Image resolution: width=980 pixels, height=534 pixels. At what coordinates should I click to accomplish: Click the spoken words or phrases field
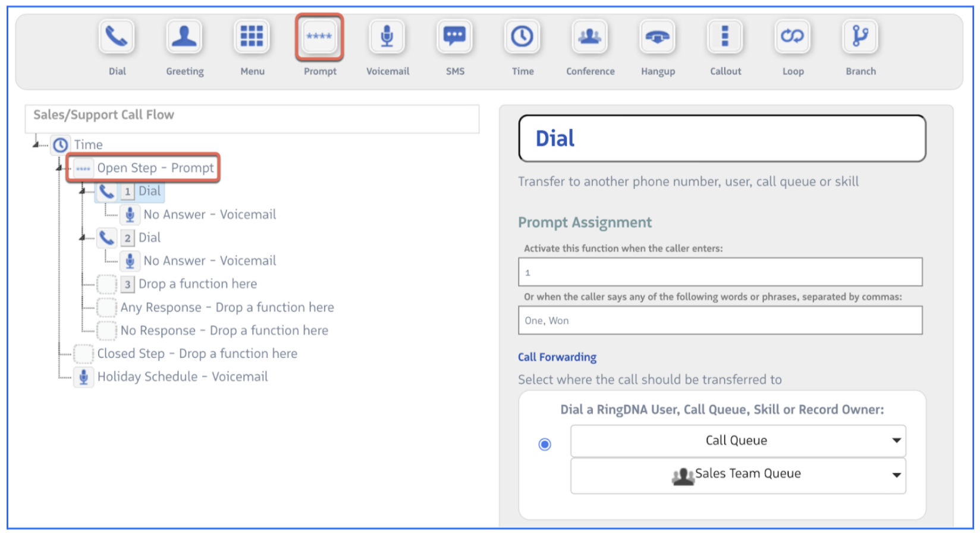coord(720,321)
